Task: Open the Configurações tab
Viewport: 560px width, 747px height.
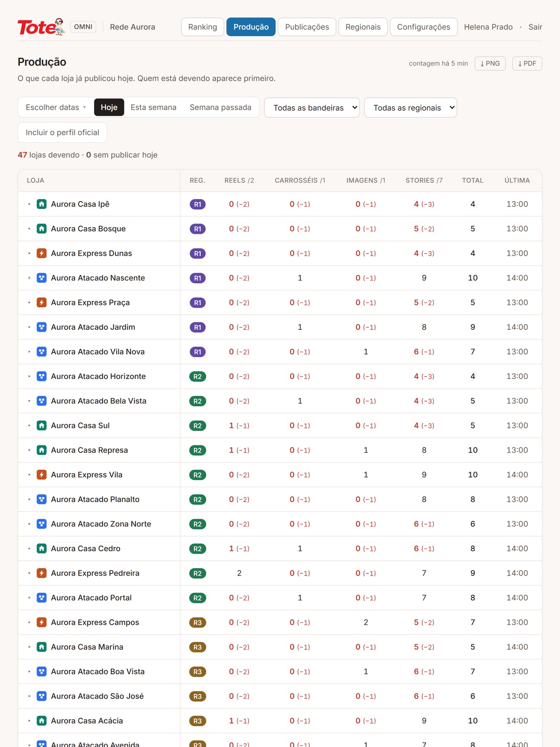Action: point(424,27)
